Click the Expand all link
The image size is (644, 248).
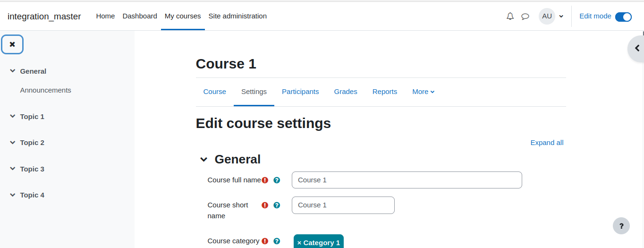click(x=547, y=143)
